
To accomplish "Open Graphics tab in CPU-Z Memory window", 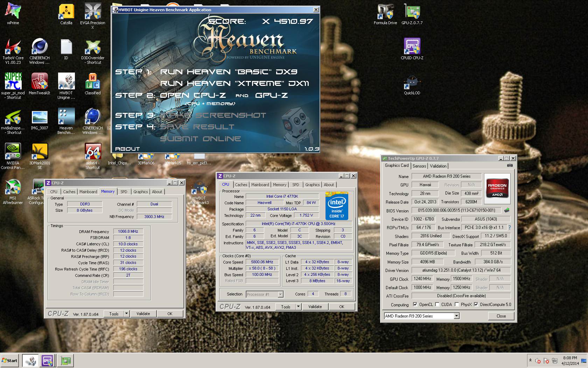I will click(140, 192).
